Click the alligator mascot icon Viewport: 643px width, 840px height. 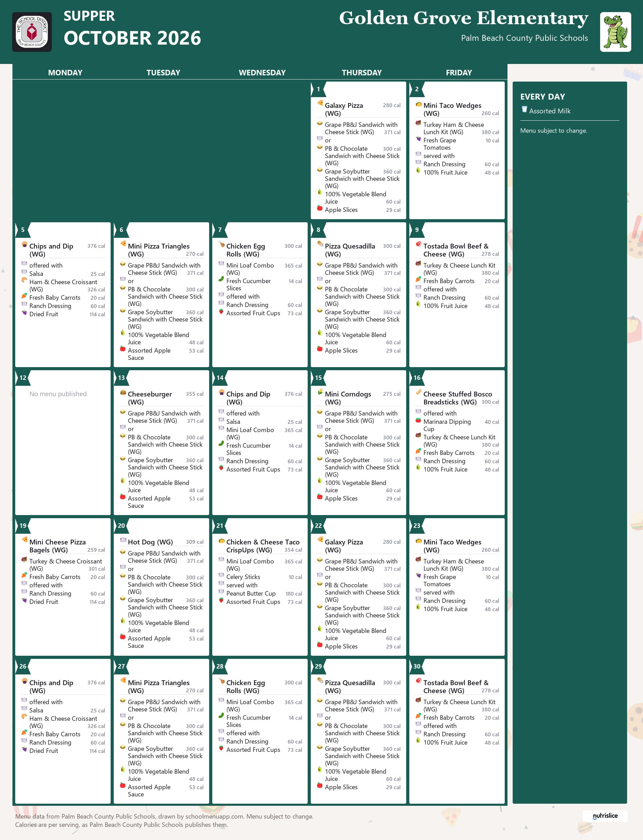coord(615,32)
